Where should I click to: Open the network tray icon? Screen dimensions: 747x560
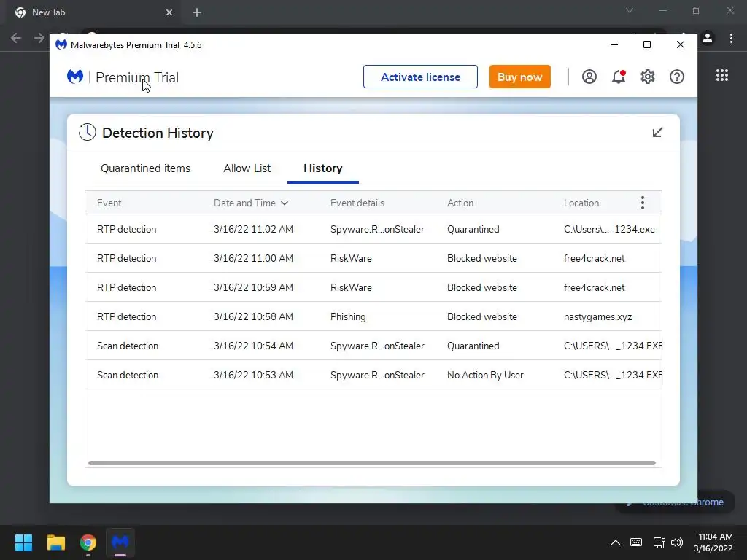(x=659, y=542)
